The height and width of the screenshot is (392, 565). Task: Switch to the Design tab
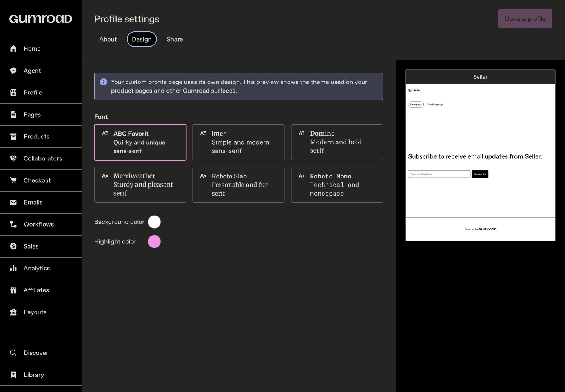142,39
